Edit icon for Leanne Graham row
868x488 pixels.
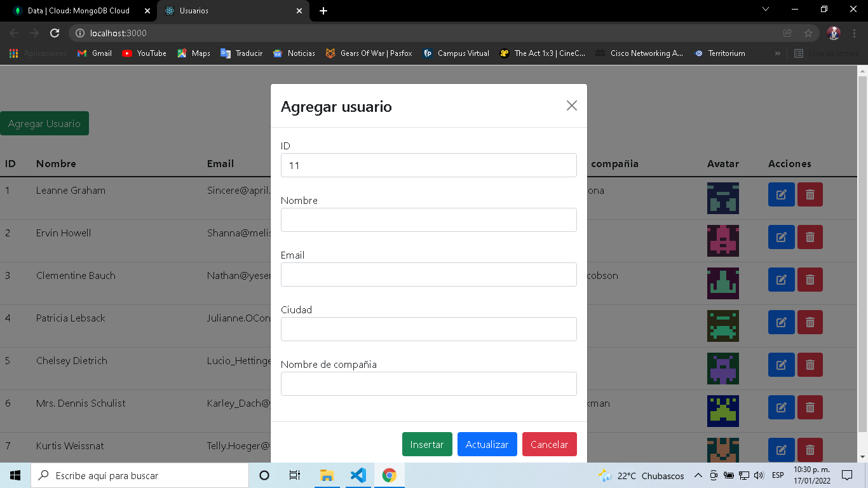point(782,194)
